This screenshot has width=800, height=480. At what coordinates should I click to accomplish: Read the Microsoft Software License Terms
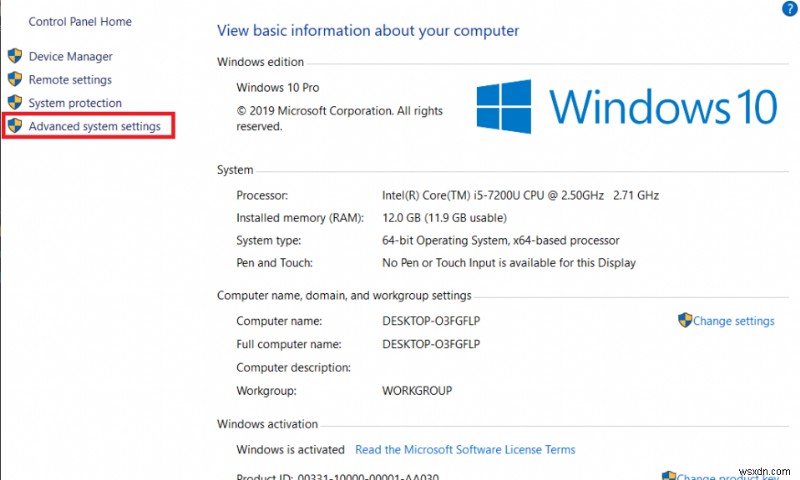pyautogui.click(x=465, y=450)
